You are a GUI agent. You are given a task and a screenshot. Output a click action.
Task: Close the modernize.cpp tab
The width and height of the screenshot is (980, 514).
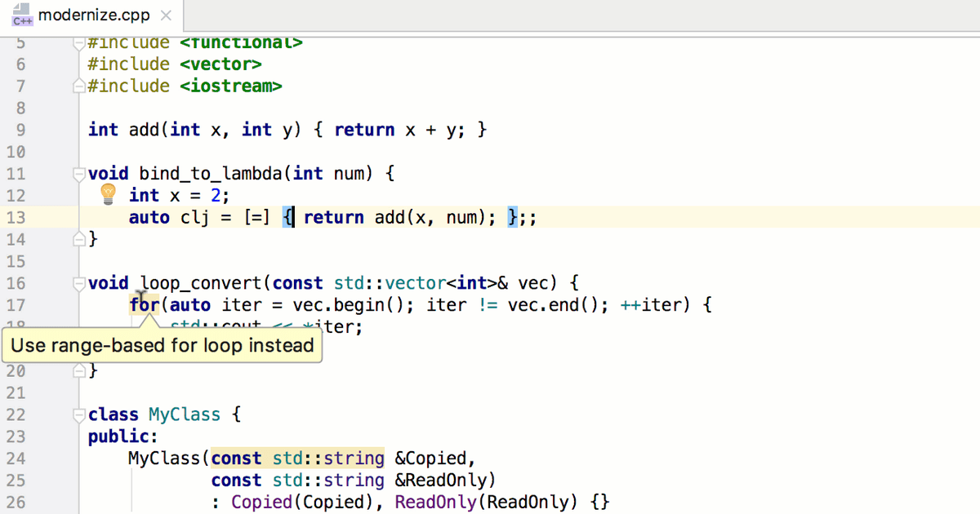click(166, 16)
